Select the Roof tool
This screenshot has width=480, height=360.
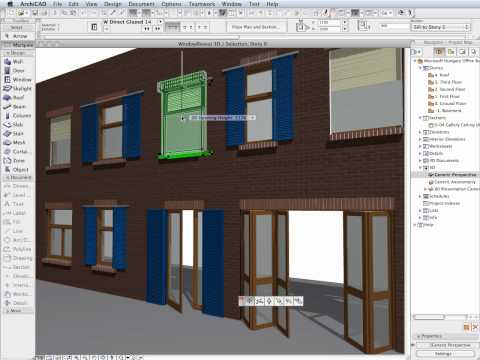tap(18, 98)
